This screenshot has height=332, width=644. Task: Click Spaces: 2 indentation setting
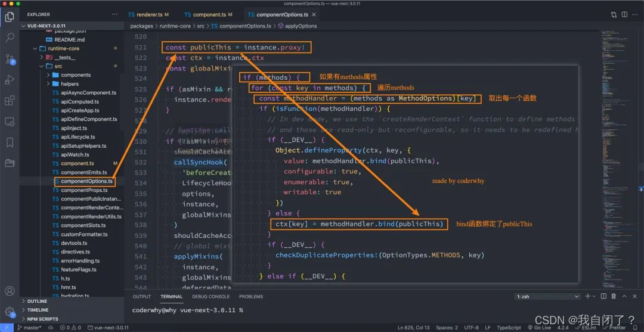(x=447, y=327)
